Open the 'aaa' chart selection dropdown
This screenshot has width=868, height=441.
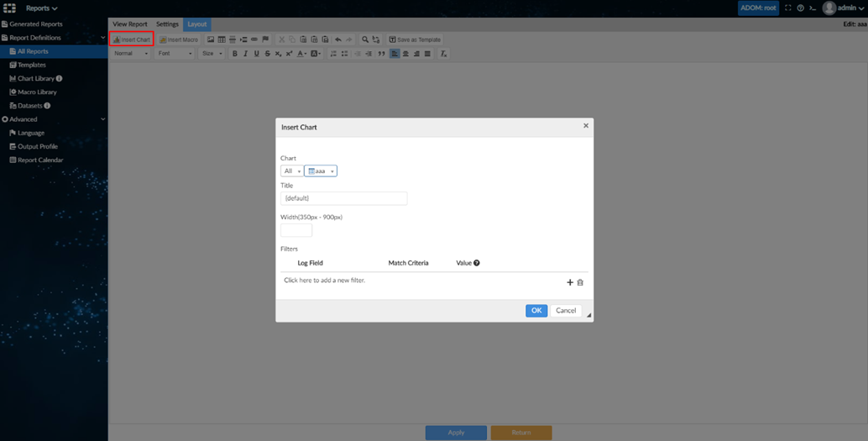coord(321,171)
